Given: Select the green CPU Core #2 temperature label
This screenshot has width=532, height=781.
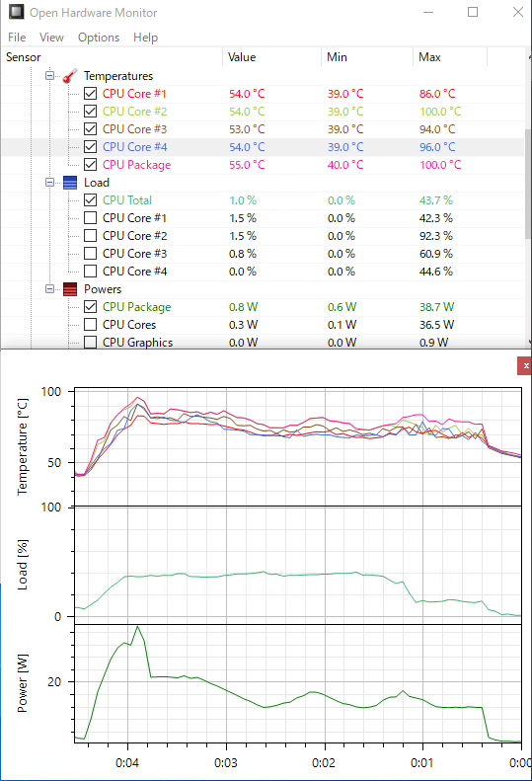Looking at the screenshot, I should (134, 112).
